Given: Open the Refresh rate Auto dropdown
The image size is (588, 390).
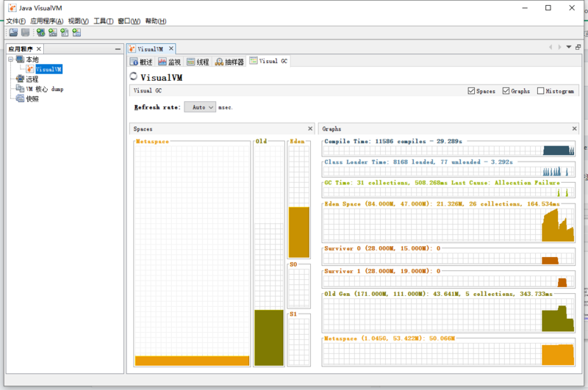Looking at the screenshot, I should pyautogui.click(x=200, y=107).
